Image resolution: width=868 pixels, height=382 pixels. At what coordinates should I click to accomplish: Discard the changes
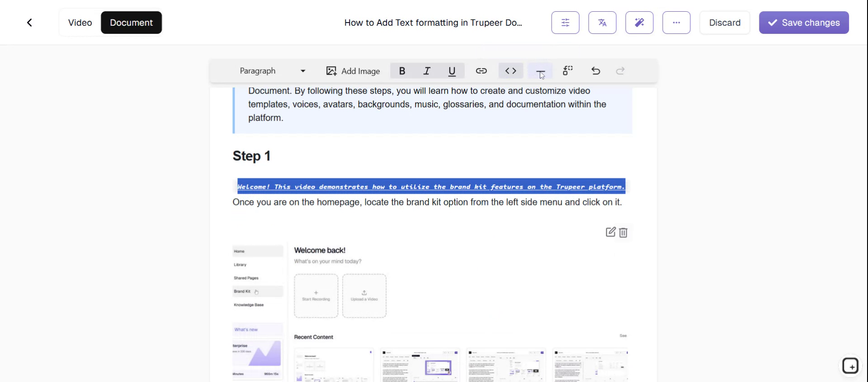(725, 23)
